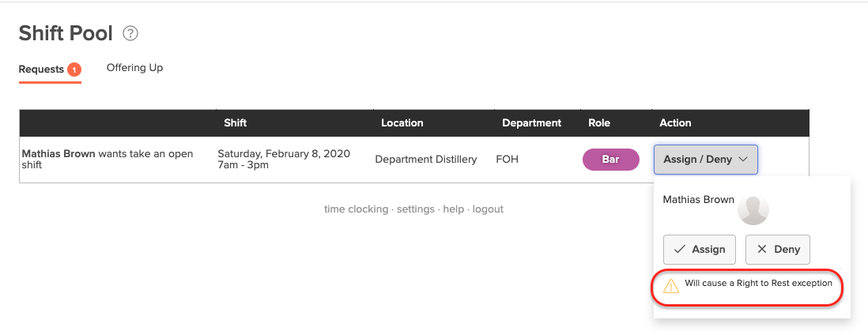Click the logout link
The image size is (868, 335).
pos(488,209)
